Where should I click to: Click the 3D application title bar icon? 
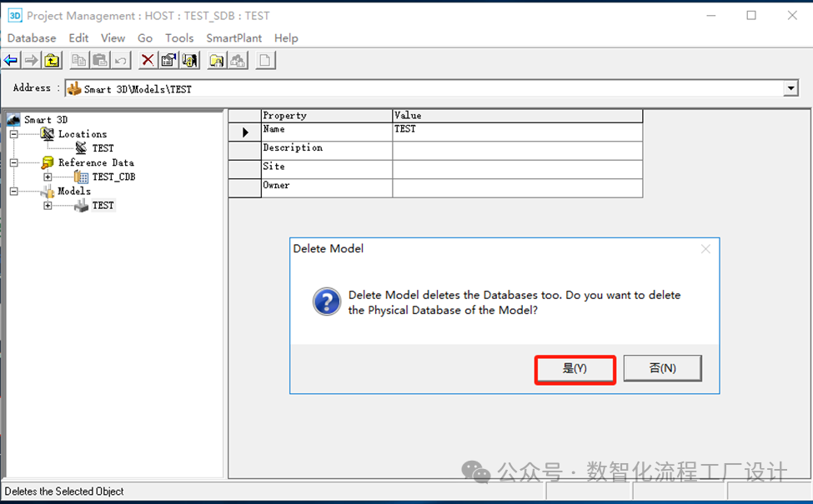coord(14,16)
